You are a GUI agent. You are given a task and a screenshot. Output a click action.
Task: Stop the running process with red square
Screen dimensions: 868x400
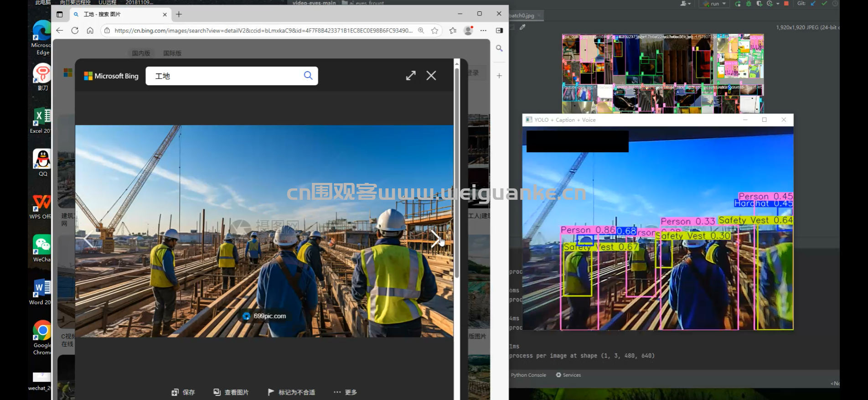point(786,4)
